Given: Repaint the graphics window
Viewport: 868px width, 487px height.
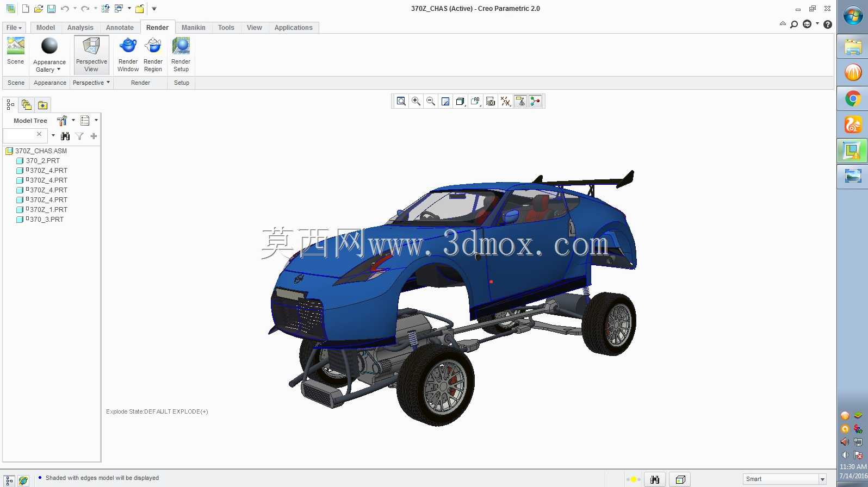Looking at the screenshot, I should [x=445, y=101].
